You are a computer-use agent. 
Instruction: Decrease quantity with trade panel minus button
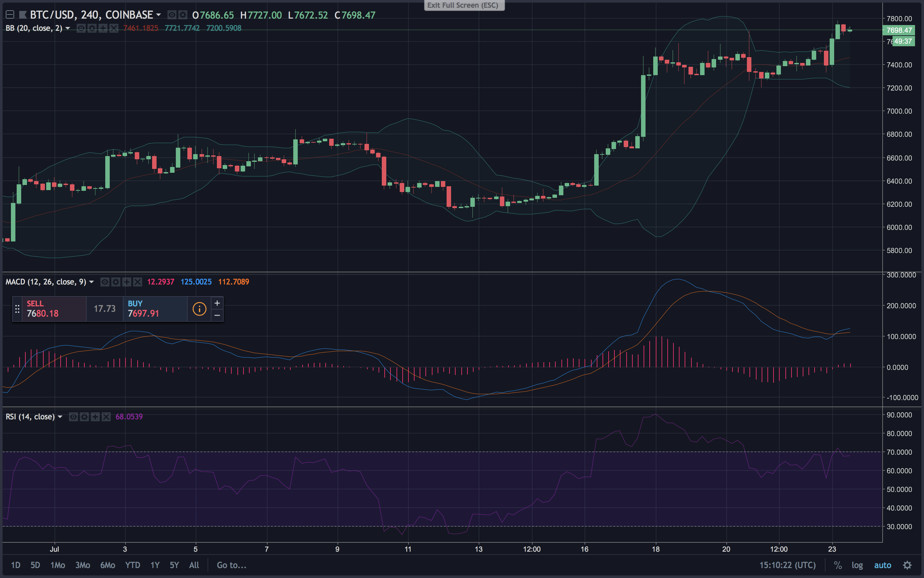tap(217, 315)
